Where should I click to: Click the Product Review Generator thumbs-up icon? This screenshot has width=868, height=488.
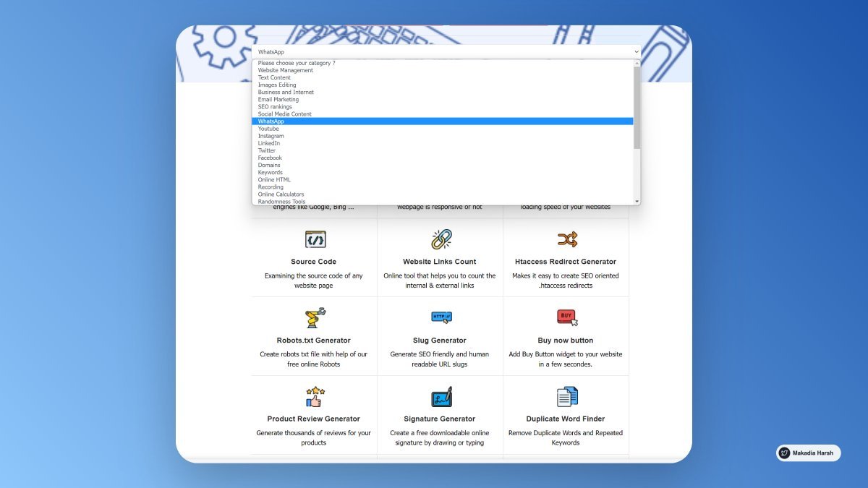point(315,396)
